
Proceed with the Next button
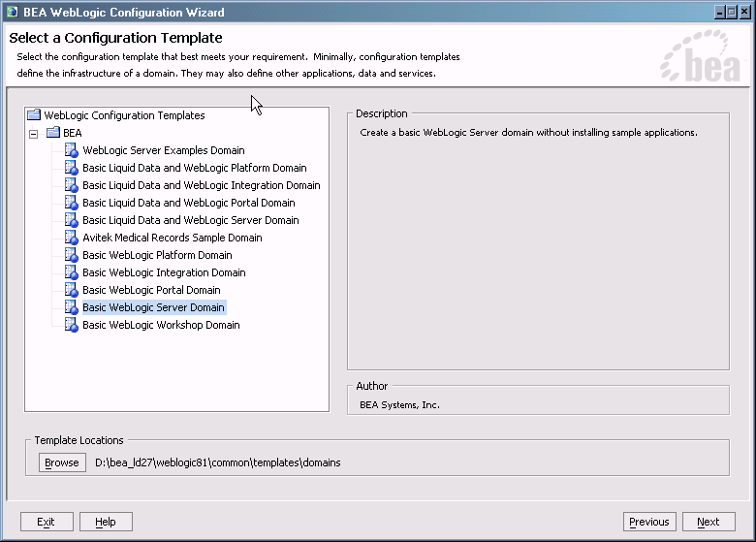709,522
